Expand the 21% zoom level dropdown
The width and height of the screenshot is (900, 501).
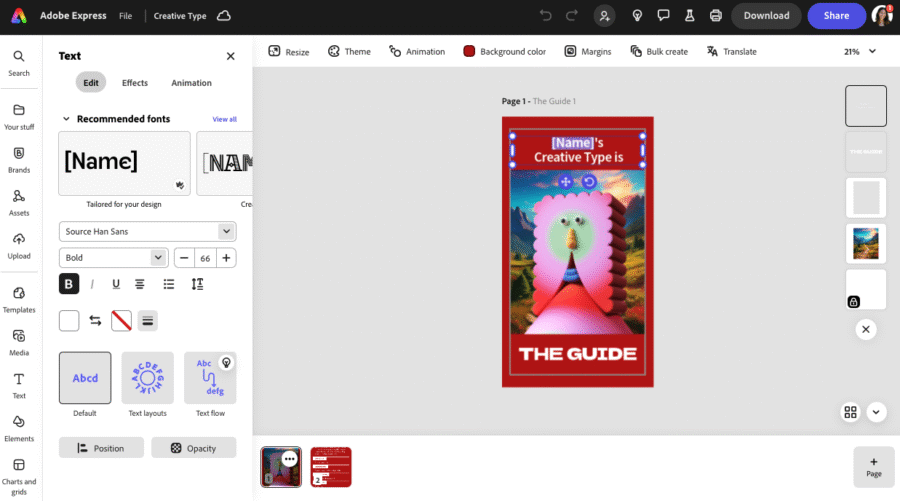860,51
